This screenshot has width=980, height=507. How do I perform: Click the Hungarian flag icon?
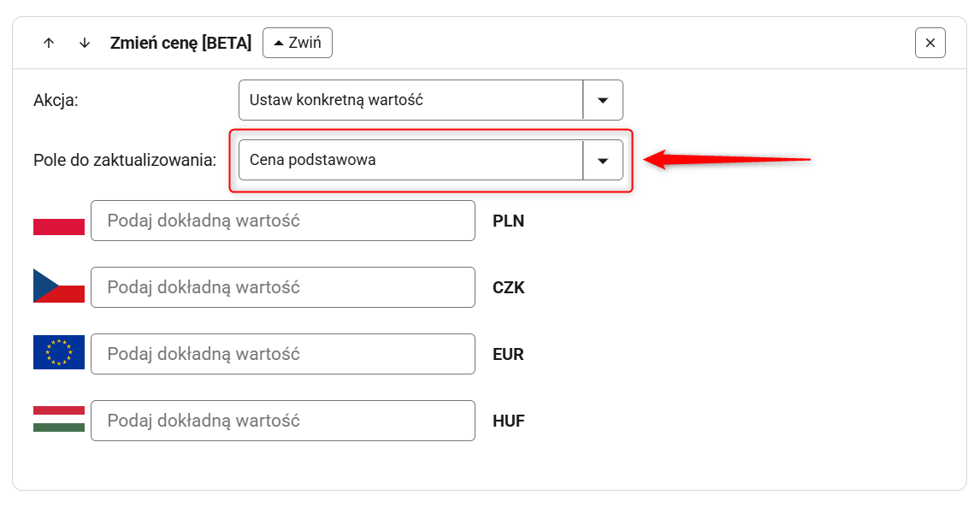click(59, 419)
